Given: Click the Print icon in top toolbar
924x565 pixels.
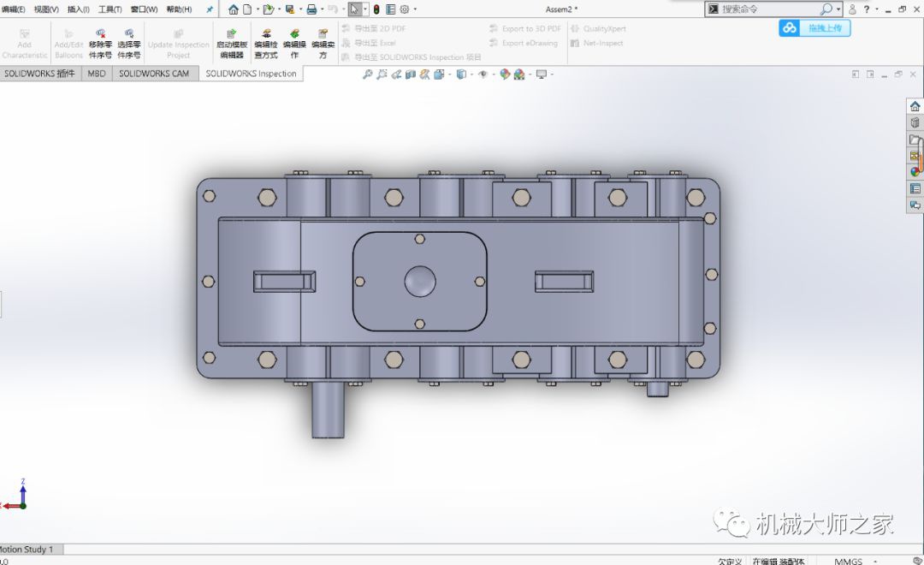Looking at the screenshot, I should (311, 9).
